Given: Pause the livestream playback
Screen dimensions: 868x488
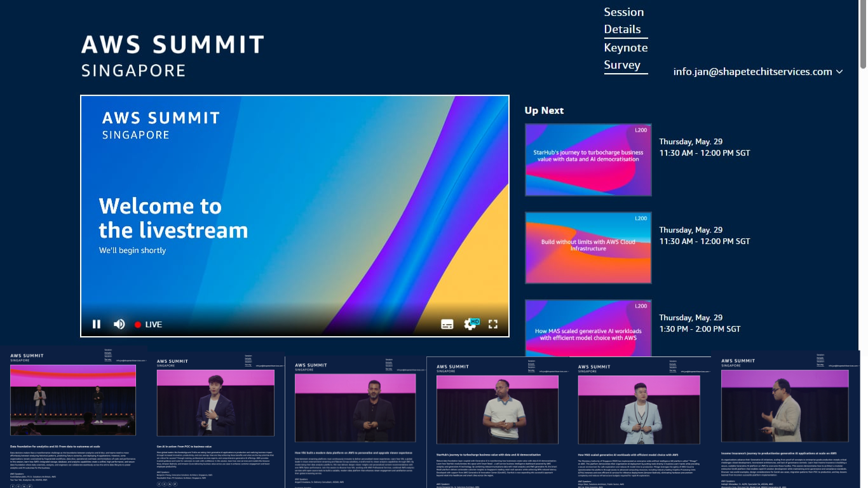Looking at the screenshot, I should pyautogui.click(x=97, y=324).
